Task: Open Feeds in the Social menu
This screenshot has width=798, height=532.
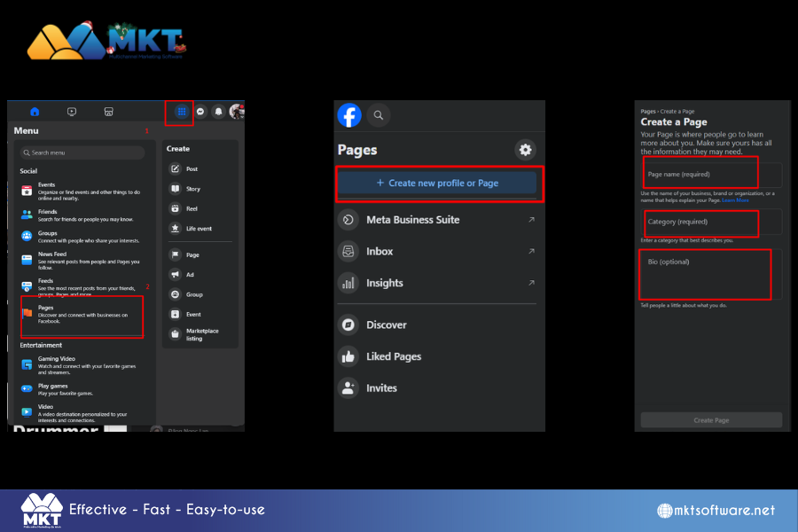Action: click(x=82, y=287)
